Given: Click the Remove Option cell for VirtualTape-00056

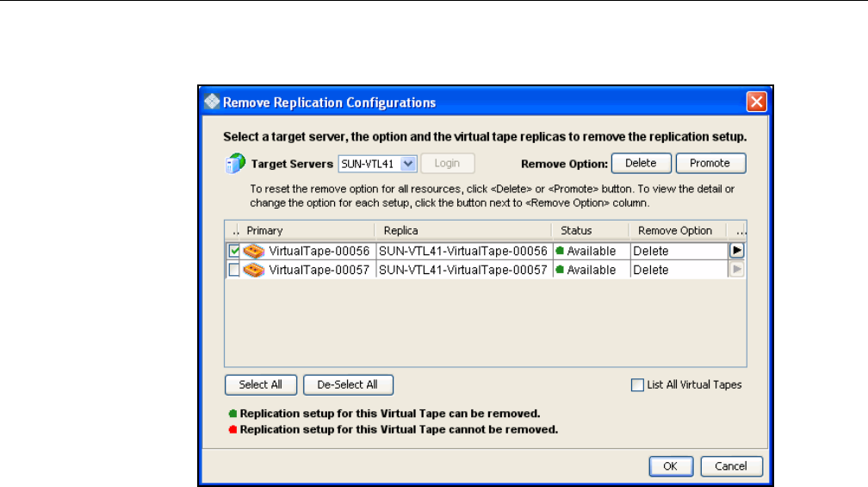Looking at the screenshot, I should point(678,251).
